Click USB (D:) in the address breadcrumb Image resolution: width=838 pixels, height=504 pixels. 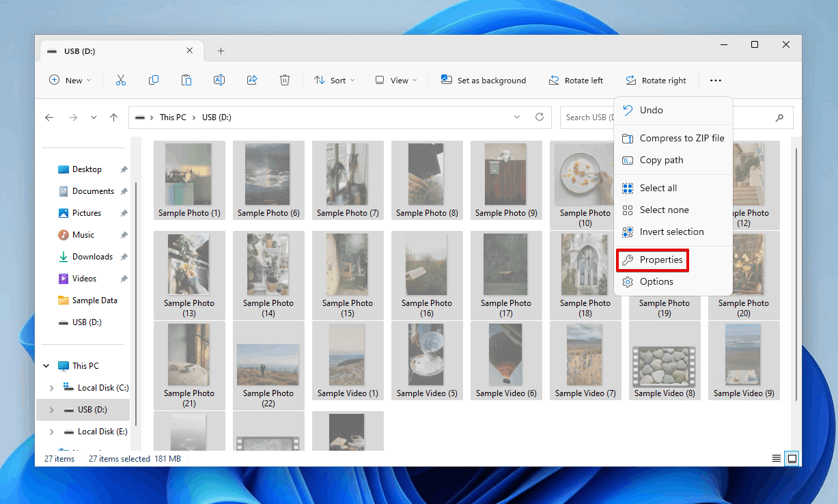click(x=217, y=117)
